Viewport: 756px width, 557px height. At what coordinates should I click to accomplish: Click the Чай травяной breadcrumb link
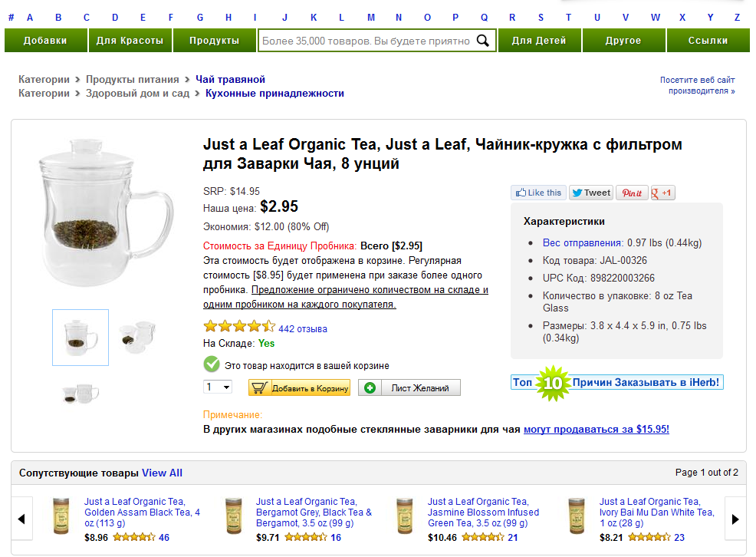(x=230, y=79)
